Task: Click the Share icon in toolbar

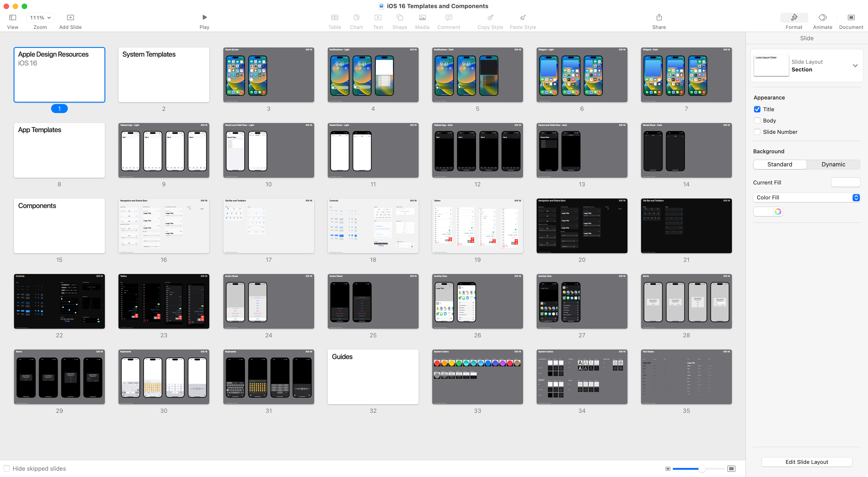Action: [659, 18]
